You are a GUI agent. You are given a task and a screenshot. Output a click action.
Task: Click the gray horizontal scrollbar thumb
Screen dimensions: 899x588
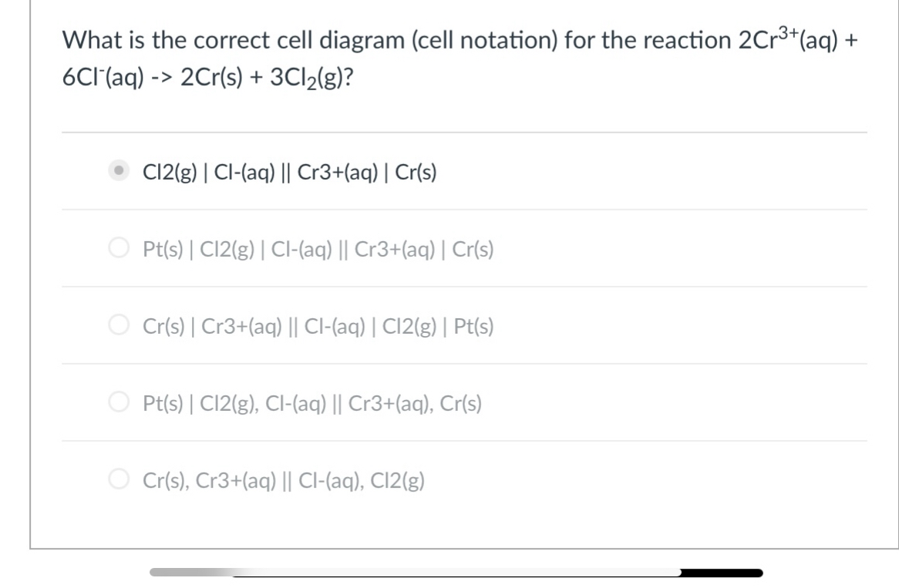(192, 572)
